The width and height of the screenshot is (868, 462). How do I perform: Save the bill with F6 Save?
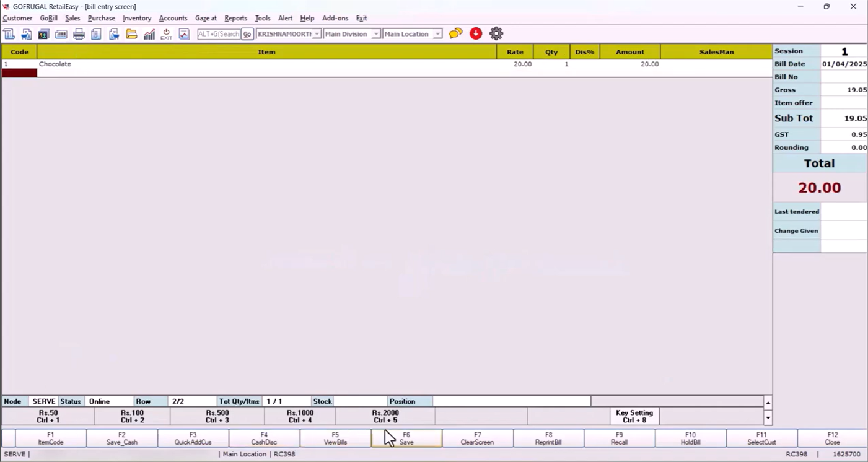pos(406,438)
